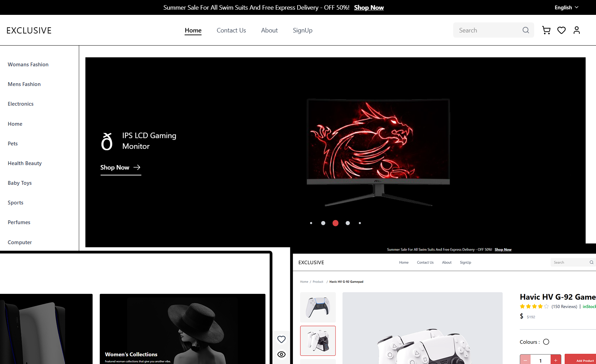Open the Home category in the sidebar
596x364 pixels.
pyautogui.click(x=15, y=124)
